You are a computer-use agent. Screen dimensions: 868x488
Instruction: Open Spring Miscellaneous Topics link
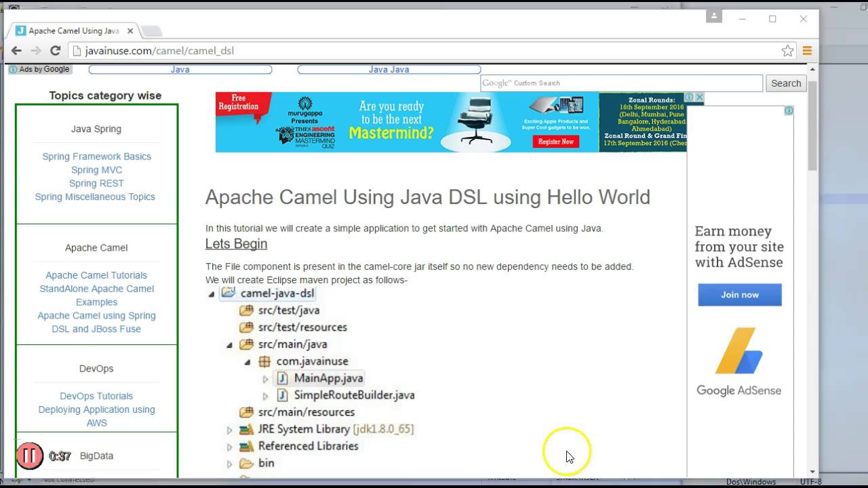point(95,197)
